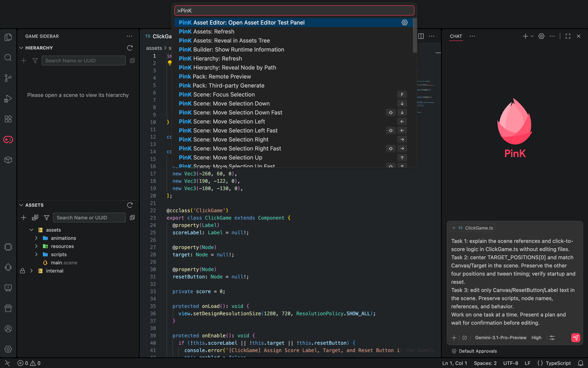Focus the Hierarchy Search Name or UUID field
This screenshot has width=588, height=368.
coord(83,61)
